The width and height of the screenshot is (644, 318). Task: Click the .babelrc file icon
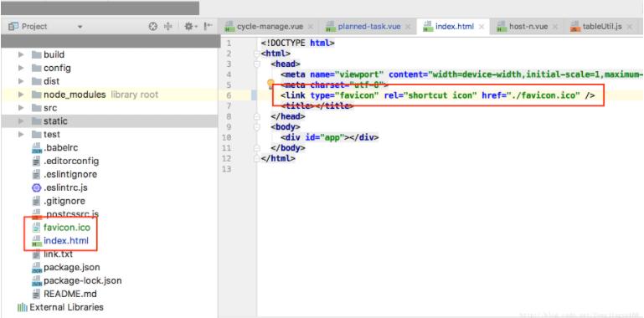pos(37,148)
